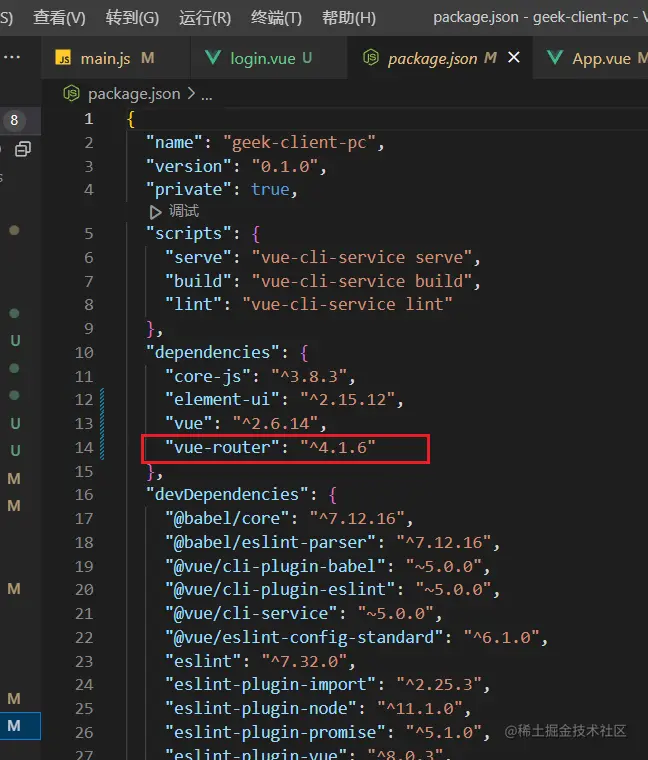
Task: Click the "vue-router" key
Action: (222, 447)
